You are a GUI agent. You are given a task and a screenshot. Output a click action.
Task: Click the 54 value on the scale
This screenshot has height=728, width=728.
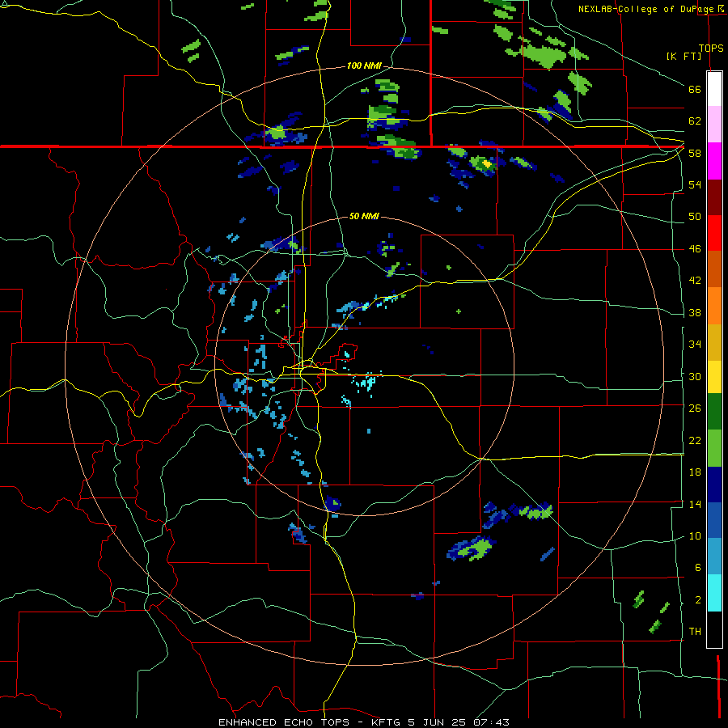click(695, 185)
